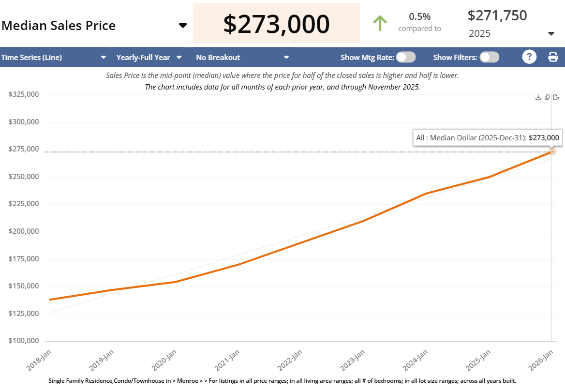The image size is (565, 392).
Task: Click the $273,000 headline value box
Action: 276,24
